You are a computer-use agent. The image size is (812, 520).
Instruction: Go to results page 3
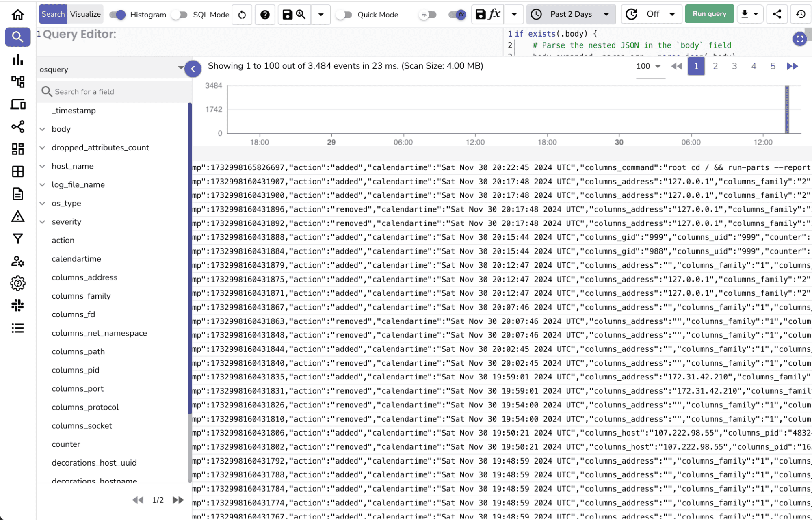734,66
